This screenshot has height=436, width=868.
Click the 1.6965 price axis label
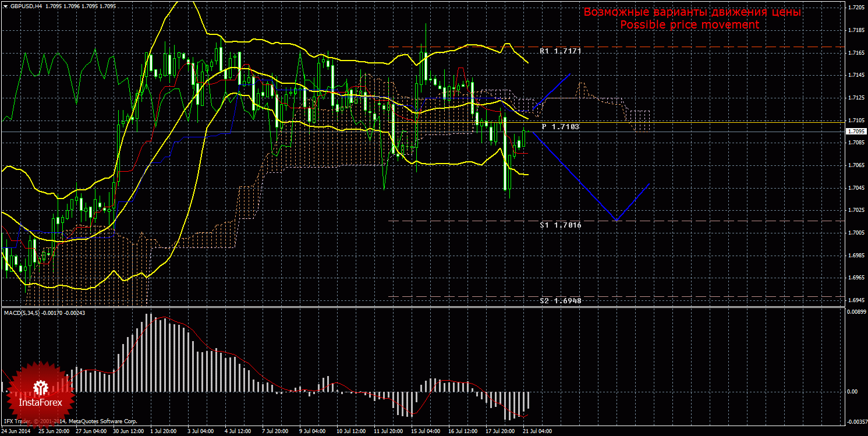tap(856, 278)
